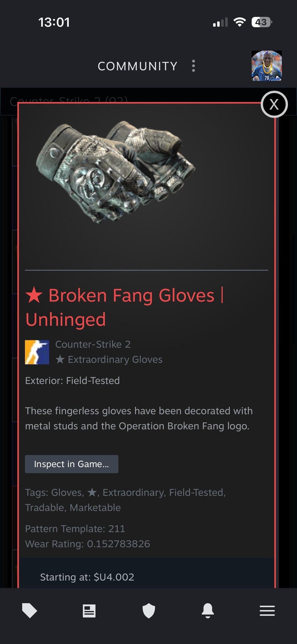Close the item detail popup with X
The image size is (297, 644).
(274, 104)
